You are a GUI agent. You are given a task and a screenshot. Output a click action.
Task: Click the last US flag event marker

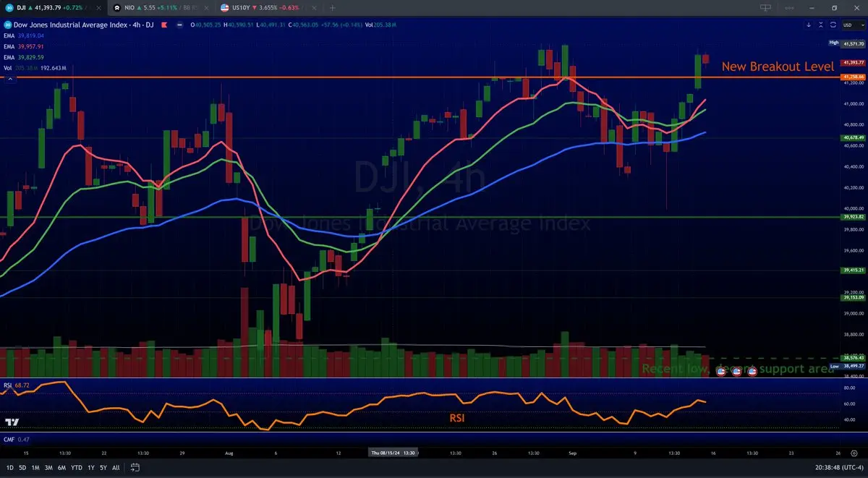pyautogui.click(x=752, y=371)
